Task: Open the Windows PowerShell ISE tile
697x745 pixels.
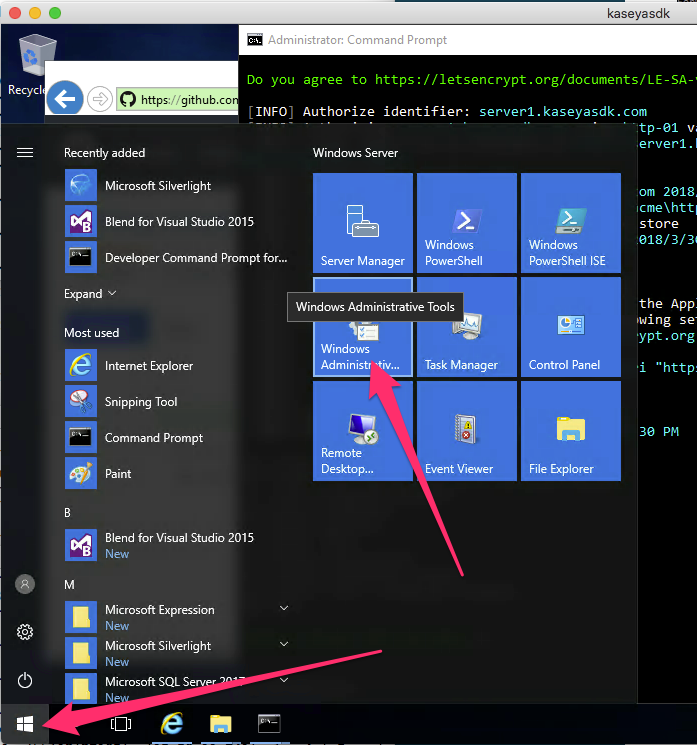Action: [571, 223]
